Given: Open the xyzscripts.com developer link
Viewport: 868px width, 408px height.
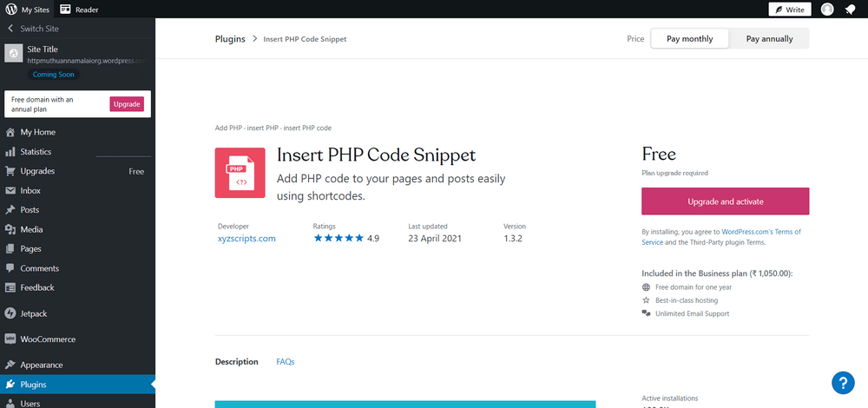Looking at the screenshot, I should click(x=247, y=239).
